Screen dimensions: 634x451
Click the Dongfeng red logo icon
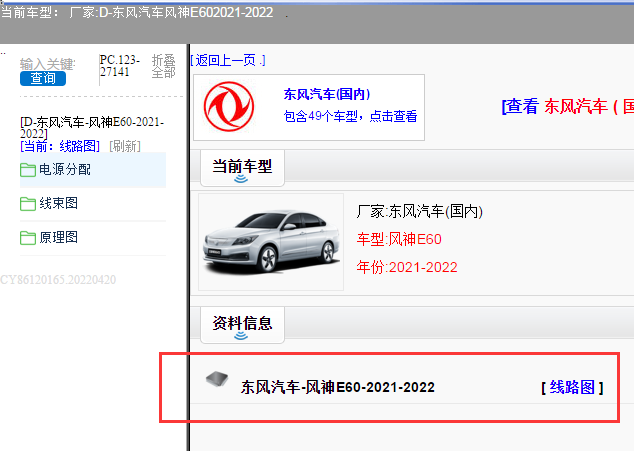click(x=229, y=107)
